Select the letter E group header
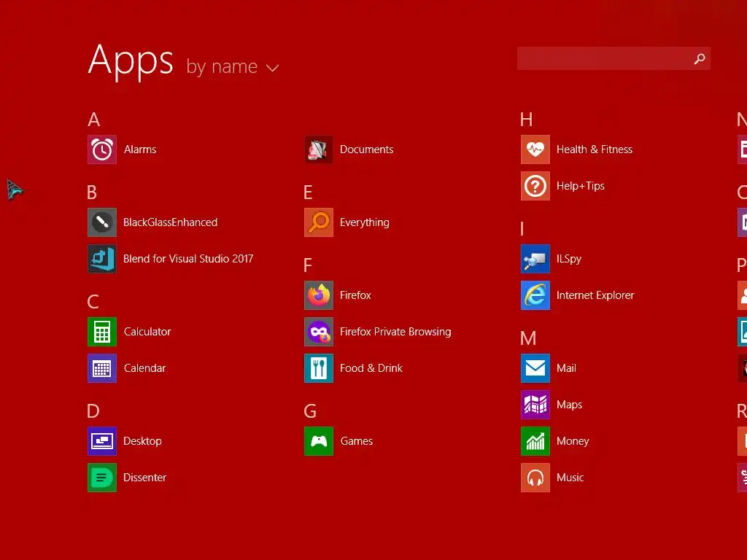The height and width of the screenshot is (560, 747). [309, 192]
